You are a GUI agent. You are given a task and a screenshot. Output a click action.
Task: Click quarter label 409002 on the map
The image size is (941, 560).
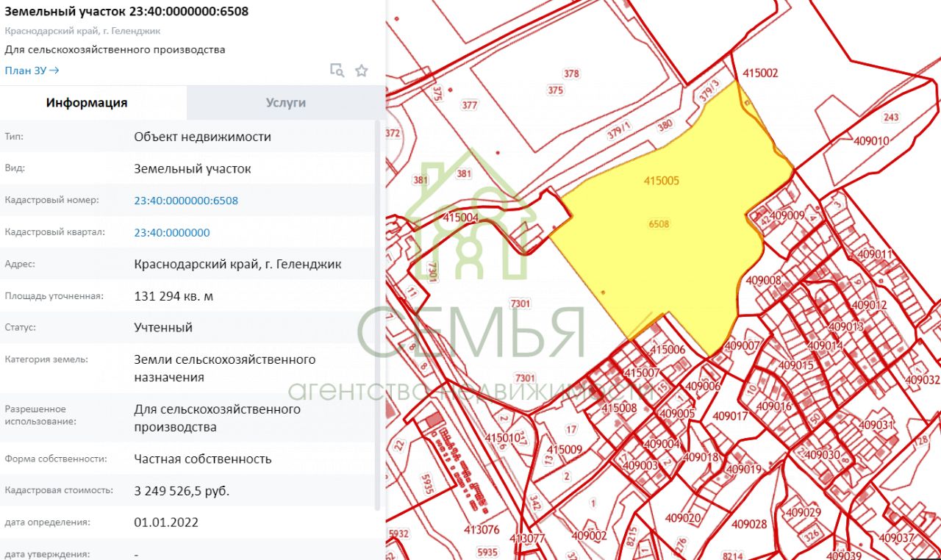click(588, 536)
